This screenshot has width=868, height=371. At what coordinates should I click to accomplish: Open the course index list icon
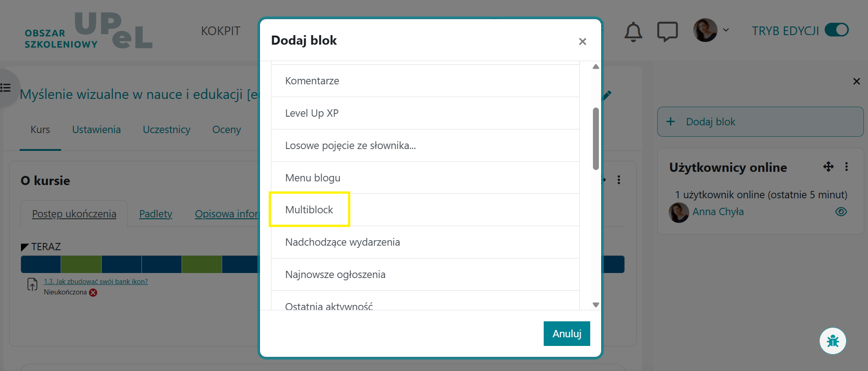[6, 88]
